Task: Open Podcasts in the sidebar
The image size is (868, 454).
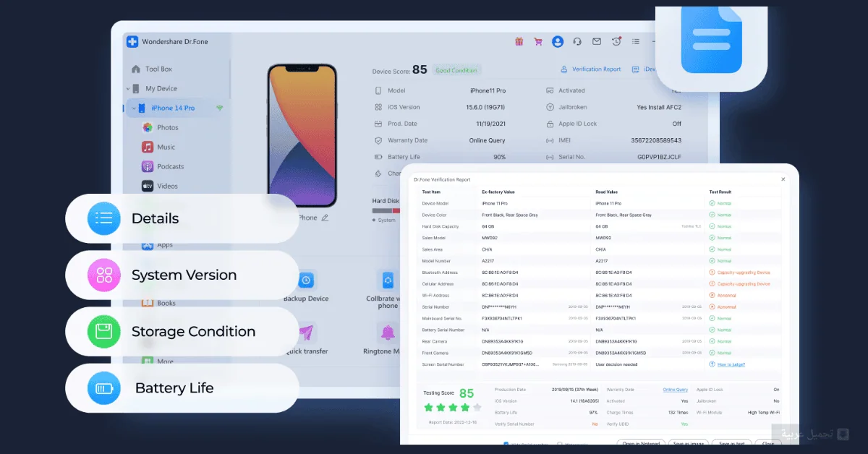Action: point(171,166)
